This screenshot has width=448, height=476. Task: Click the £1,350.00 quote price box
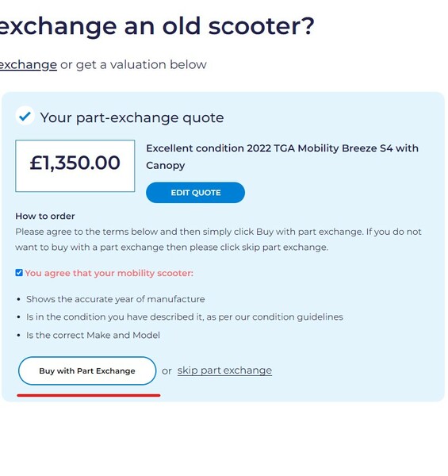pos(75,166)
